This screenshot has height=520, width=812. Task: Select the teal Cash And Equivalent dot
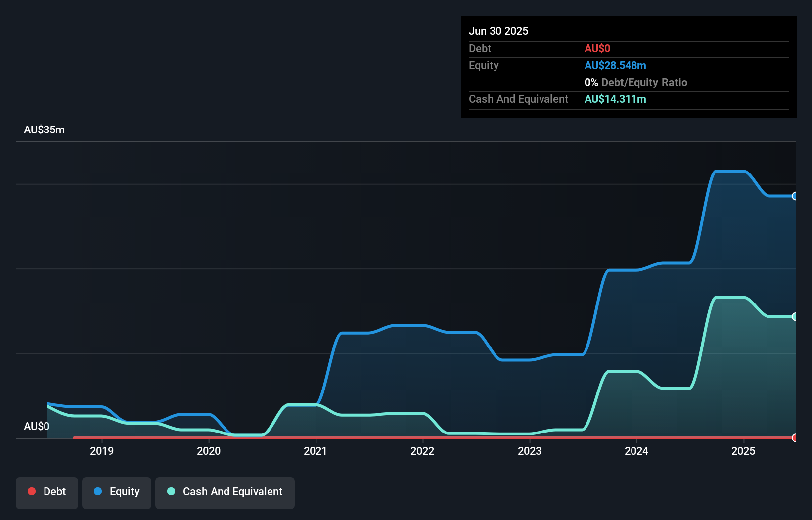coord(171,491)
